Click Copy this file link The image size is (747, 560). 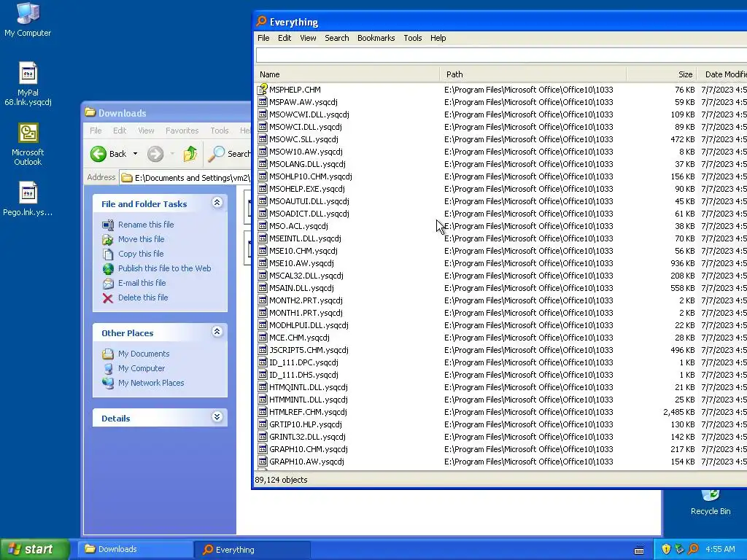(141, 254)
